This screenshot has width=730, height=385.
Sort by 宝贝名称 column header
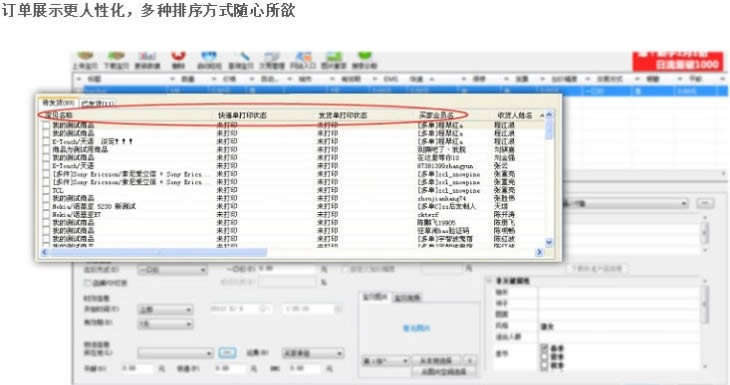(59, 115)
